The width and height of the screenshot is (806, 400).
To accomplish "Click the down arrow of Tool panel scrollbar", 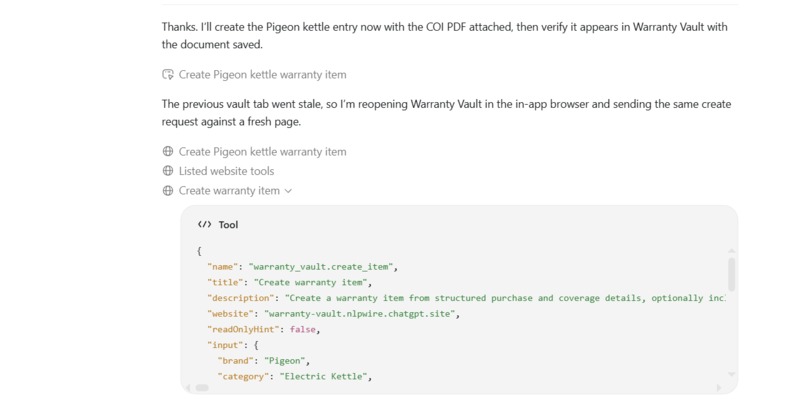I will click(x=731, y=374).
